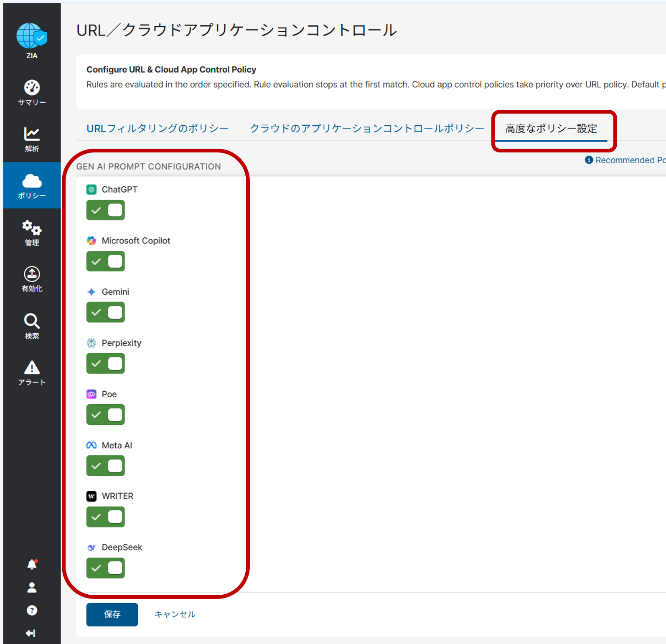Open the user profile icon
The width and height of the screenshot is (666, 644).
pyautogui.click(x=32, y=588)
